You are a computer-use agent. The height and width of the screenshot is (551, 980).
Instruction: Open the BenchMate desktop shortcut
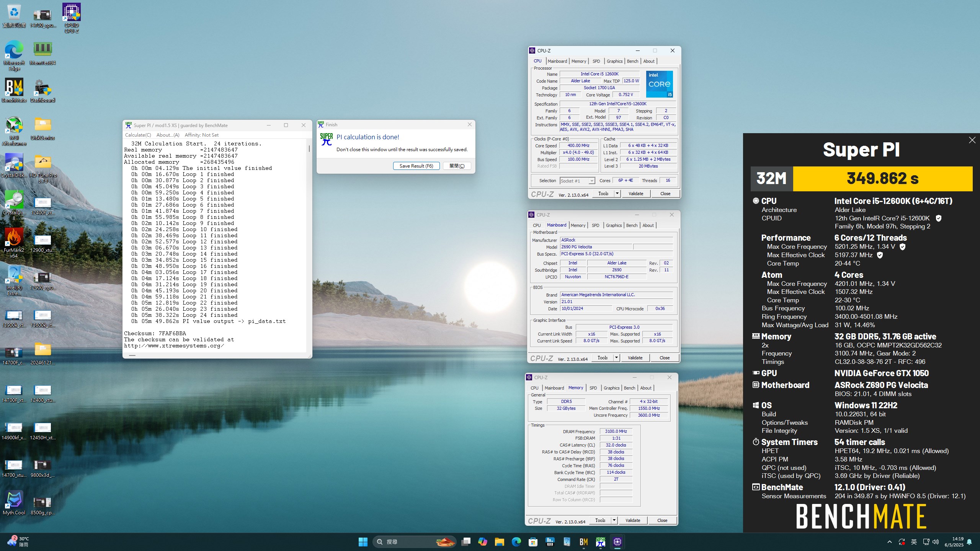tap(14, 90)
